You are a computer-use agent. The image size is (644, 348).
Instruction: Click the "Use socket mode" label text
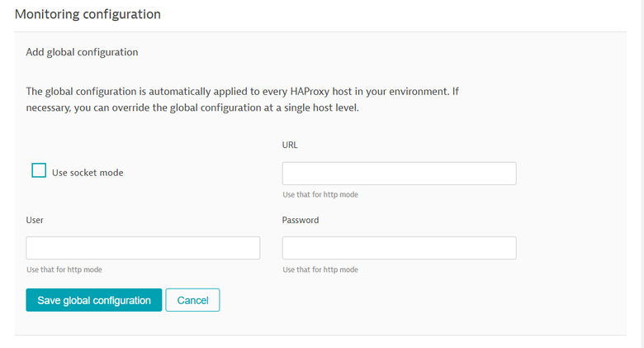point(88,173)
